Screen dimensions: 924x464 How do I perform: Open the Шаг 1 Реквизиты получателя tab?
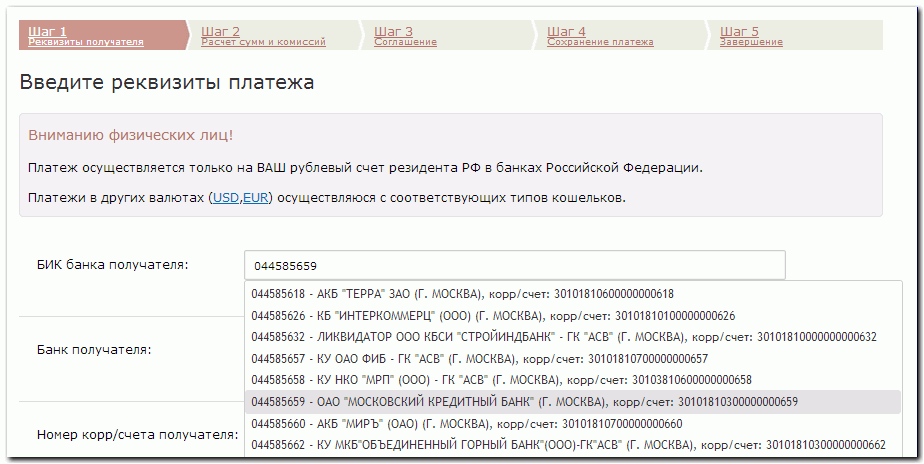[86, 36]
